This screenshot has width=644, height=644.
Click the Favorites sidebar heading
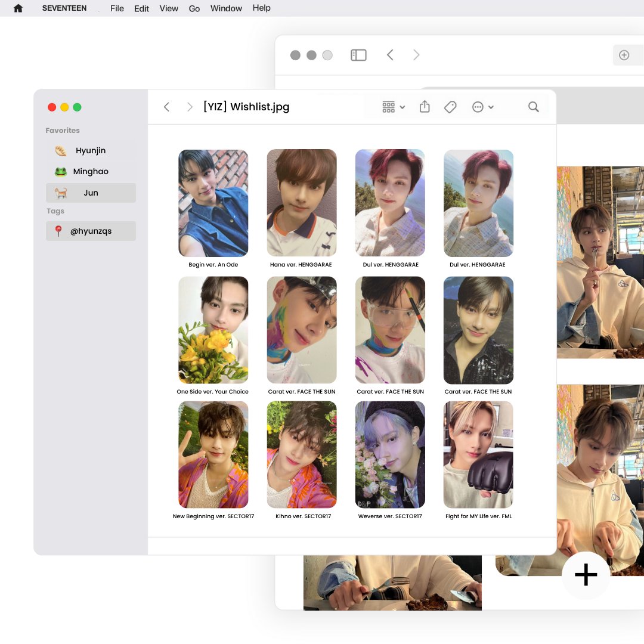(x=63, y=131)
